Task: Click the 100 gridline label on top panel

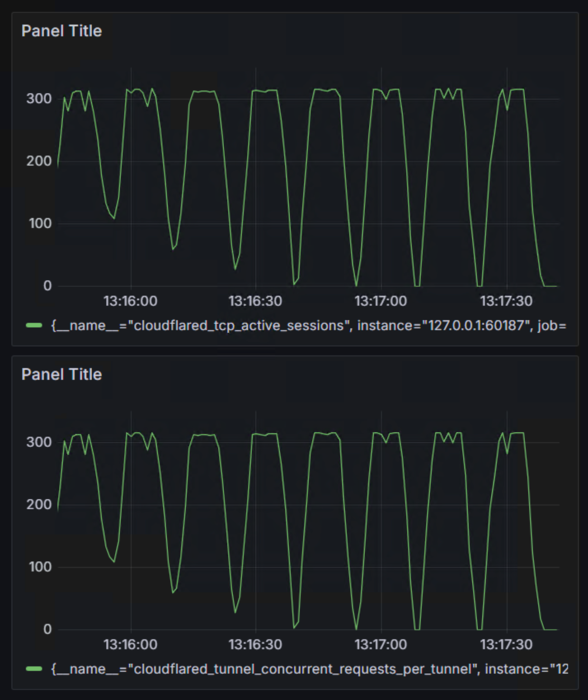Action: 41,222
